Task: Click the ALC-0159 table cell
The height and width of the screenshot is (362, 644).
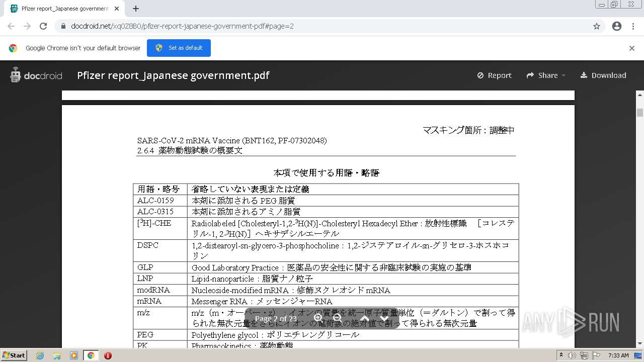Action: [x=160, y=201]
